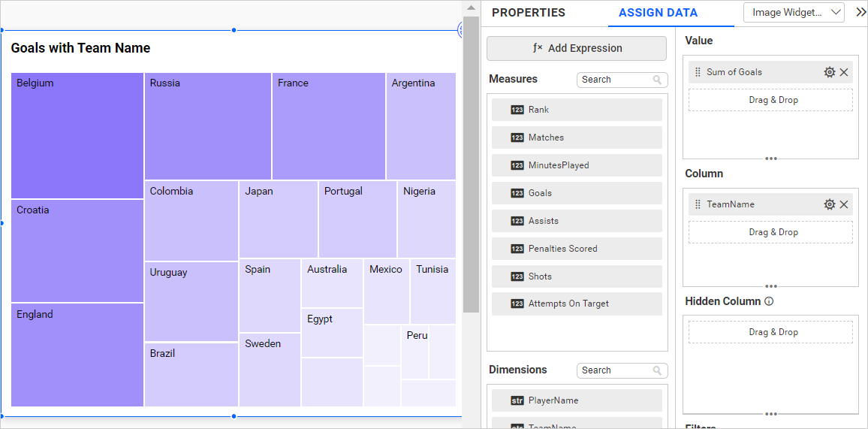Open settings gear for Sum of Goals
The height and width of the screenshot is (429, 868).
click(829, 72)
